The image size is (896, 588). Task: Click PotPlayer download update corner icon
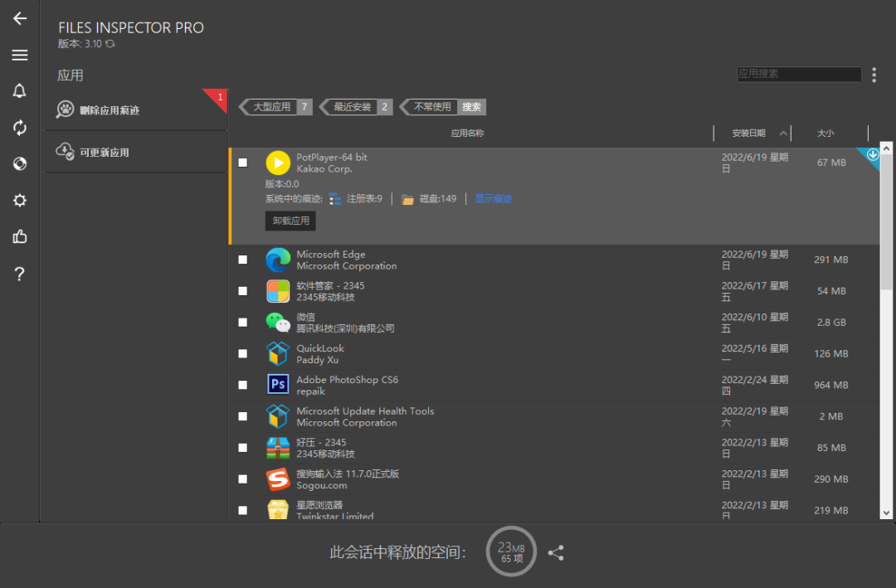click(872, 155)
